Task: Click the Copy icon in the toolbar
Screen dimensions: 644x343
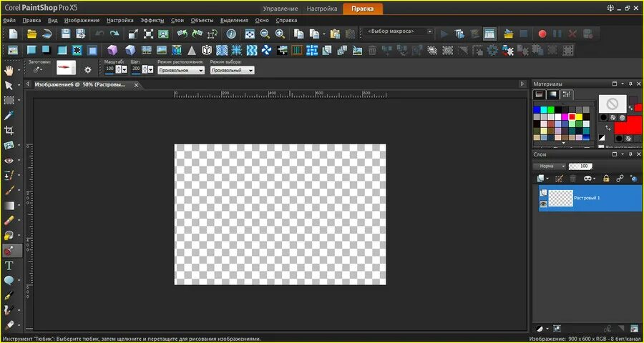Action: point(298,34)
